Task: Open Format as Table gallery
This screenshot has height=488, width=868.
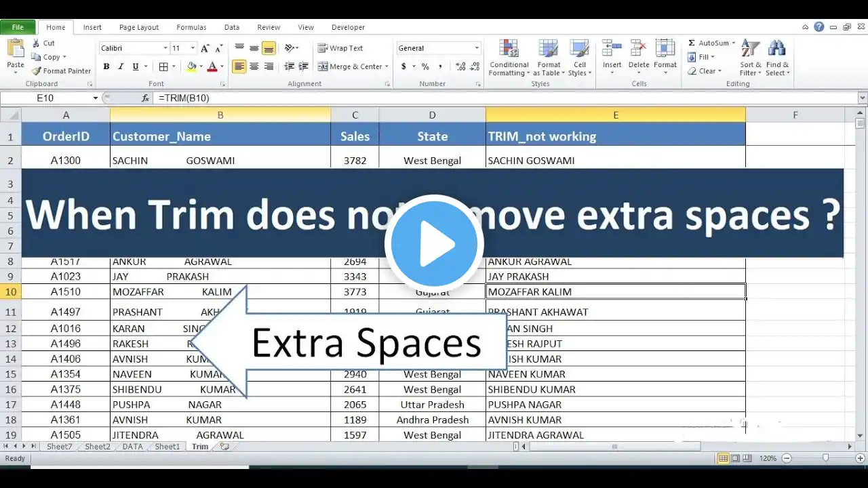Action: pos(549,58)
